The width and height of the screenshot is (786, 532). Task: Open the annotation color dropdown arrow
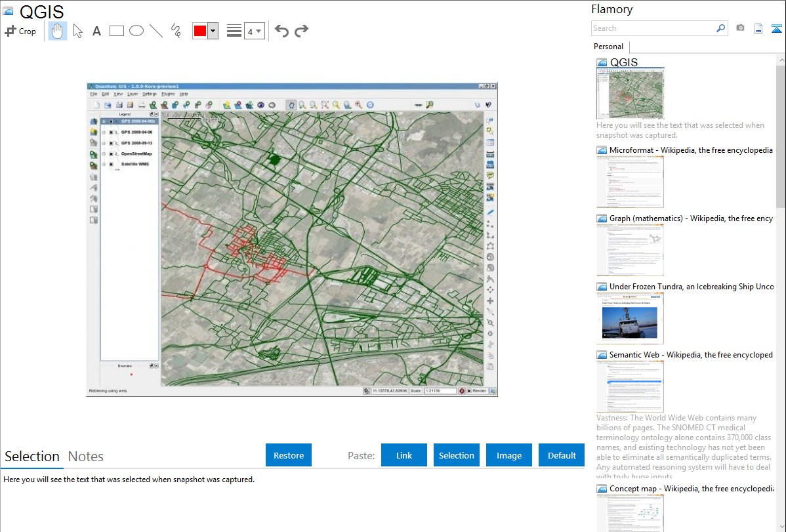click(x=213, y=31)
